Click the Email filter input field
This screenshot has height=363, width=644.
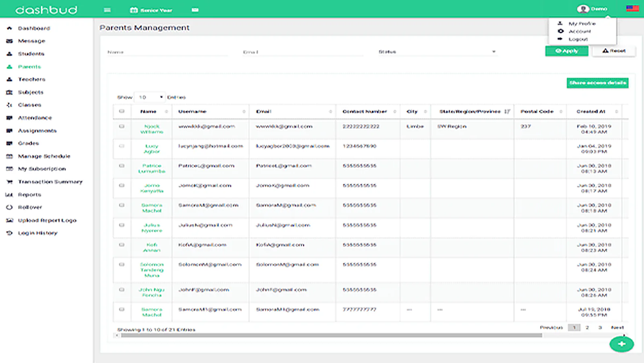pyautogui.click(x=303, y=52)
